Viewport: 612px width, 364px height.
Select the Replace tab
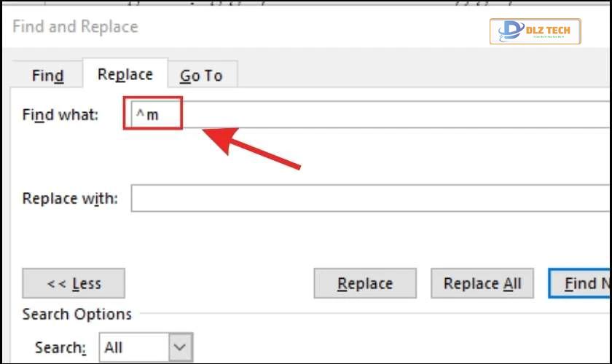[125, 74]
